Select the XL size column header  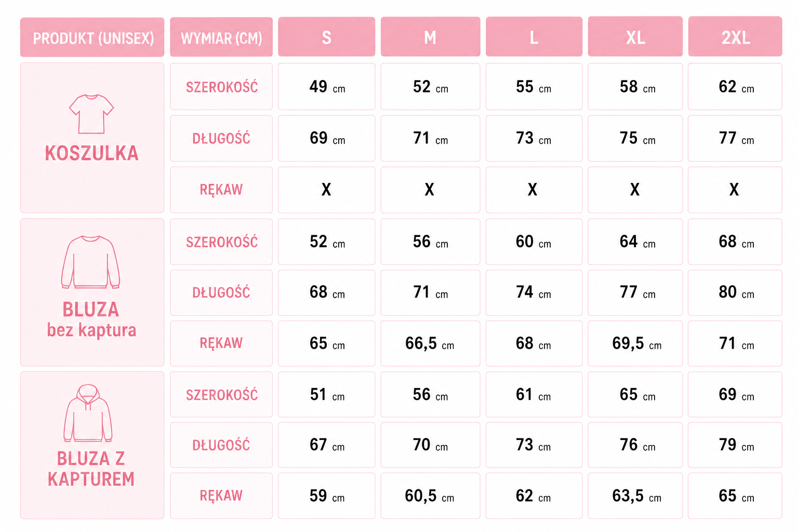pos(635,37)
